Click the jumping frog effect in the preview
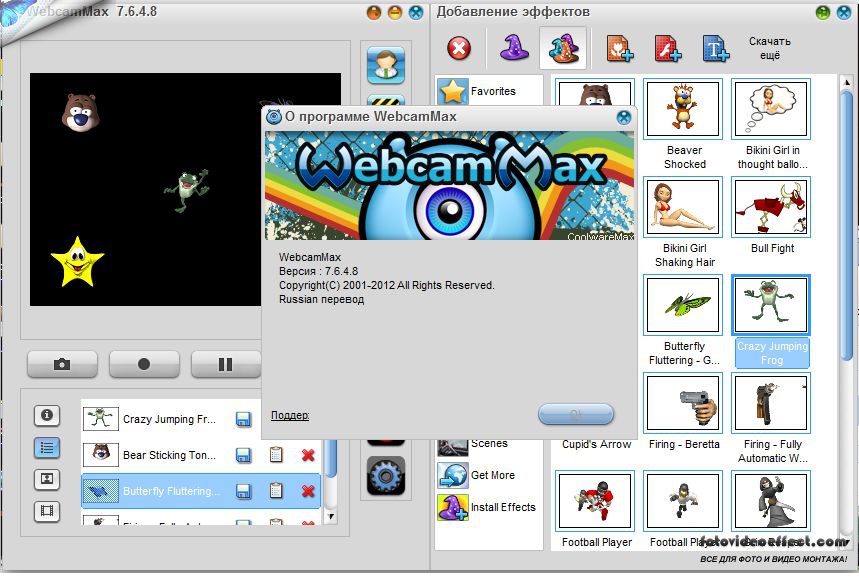The height and width of the screenshot is (578, 859). [x=186, y=191]
